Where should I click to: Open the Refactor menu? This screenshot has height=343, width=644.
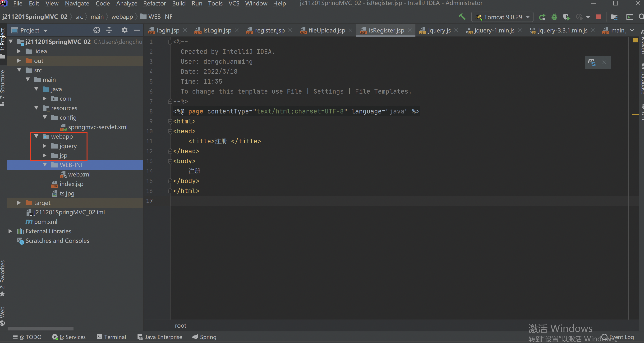[x=154, y=4]
